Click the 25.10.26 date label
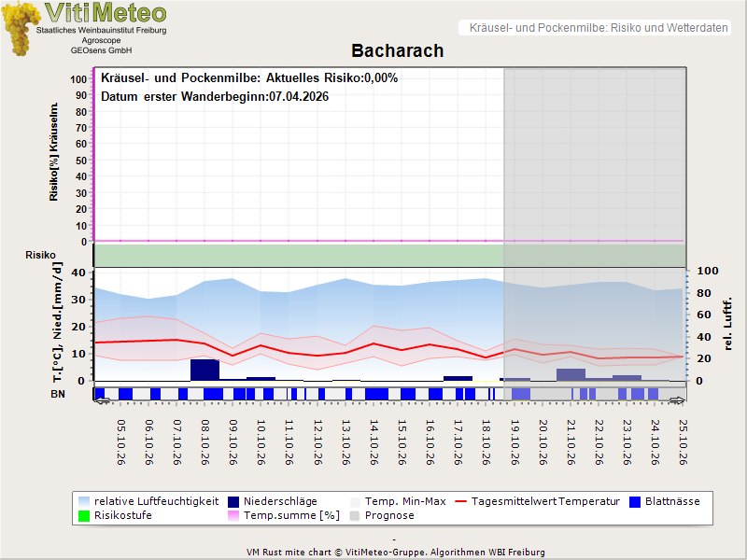747x560 pixels. pos(684,442)
